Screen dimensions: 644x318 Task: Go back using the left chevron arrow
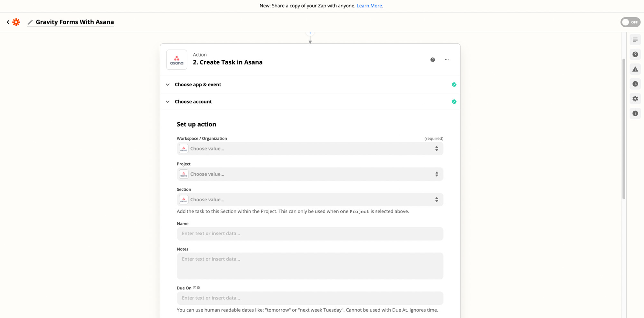8,22
